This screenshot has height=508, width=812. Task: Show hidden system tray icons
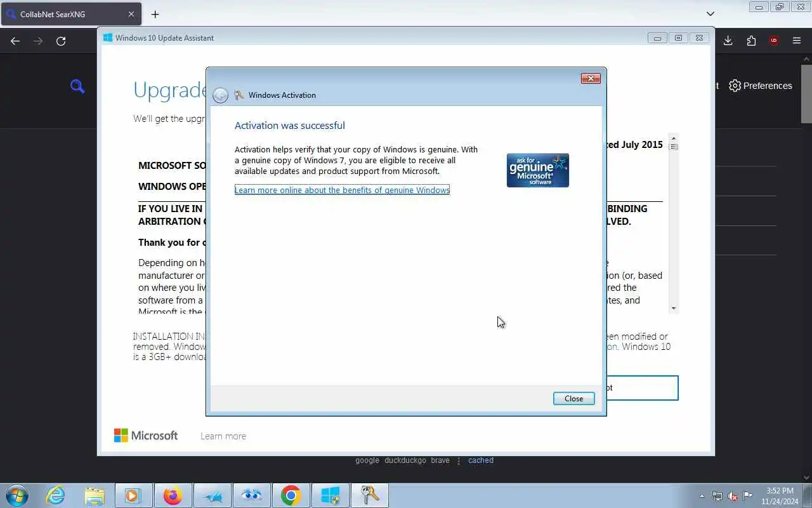(702, 496)
